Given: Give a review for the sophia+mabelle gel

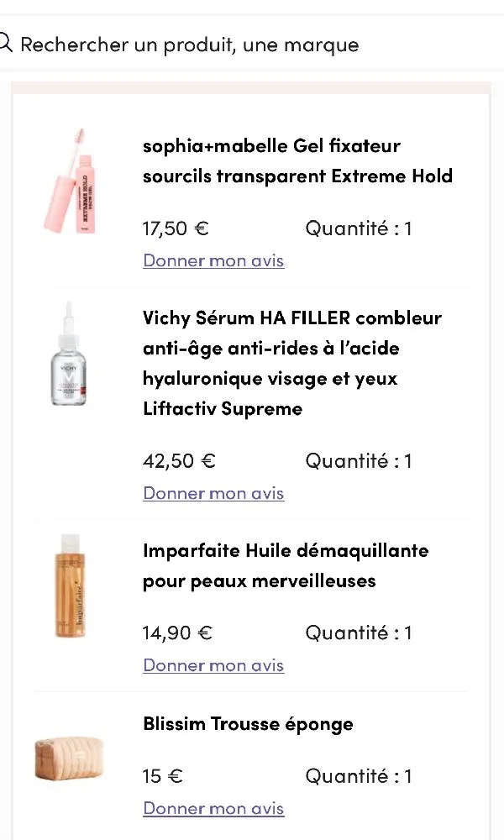Looking at the screenshot, I should coord(213,260).
